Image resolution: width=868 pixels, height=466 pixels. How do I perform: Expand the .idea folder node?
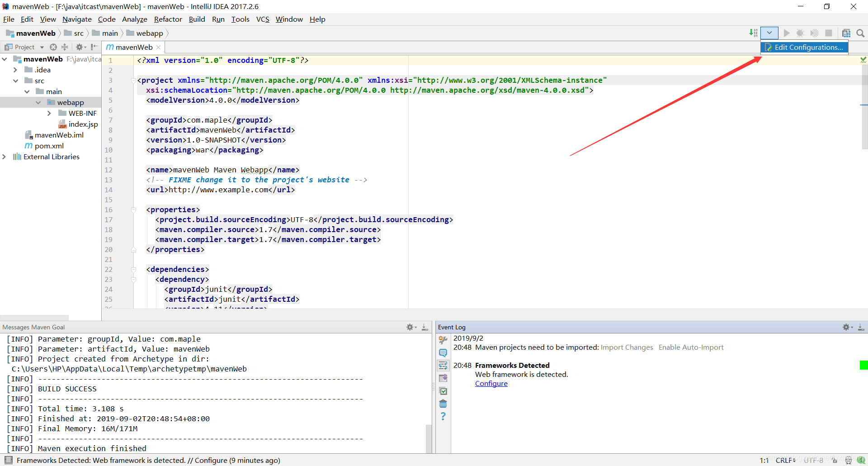coord(15,70)
